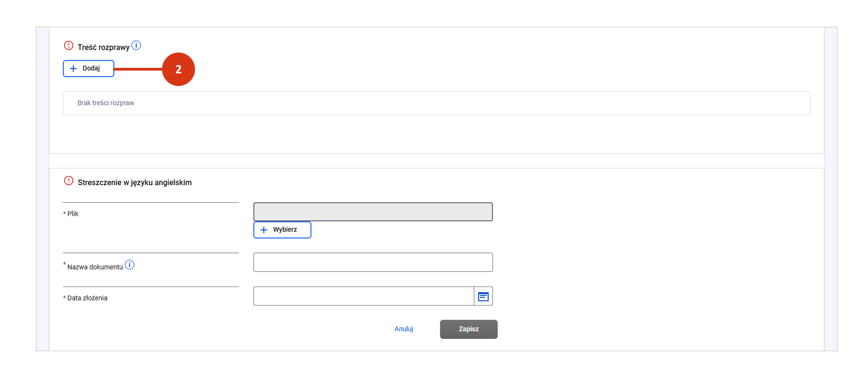Click the 'Plik' field label
This screenshot has height=387, width=868.
tap(73, 214)
